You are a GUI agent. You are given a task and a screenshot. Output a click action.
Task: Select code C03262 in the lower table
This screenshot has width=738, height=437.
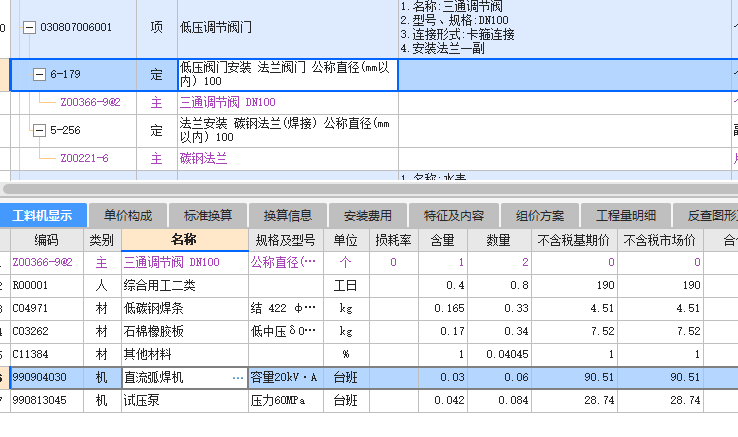30,332
